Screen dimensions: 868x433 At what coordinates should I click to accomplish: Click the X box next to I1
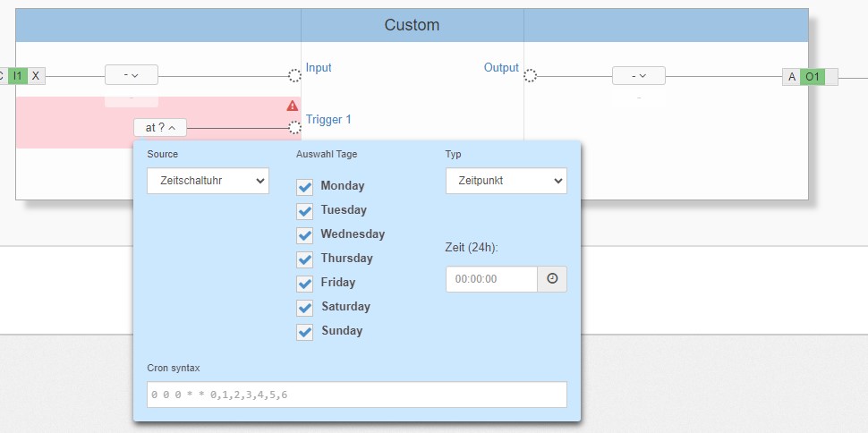coord(36,76)
